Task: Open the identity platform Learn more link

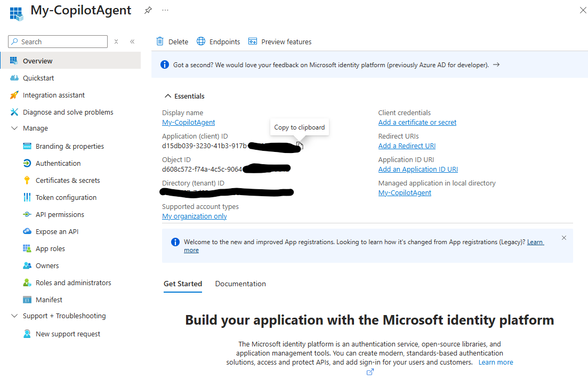Action: pyautogui.click(x=496, y=362)
